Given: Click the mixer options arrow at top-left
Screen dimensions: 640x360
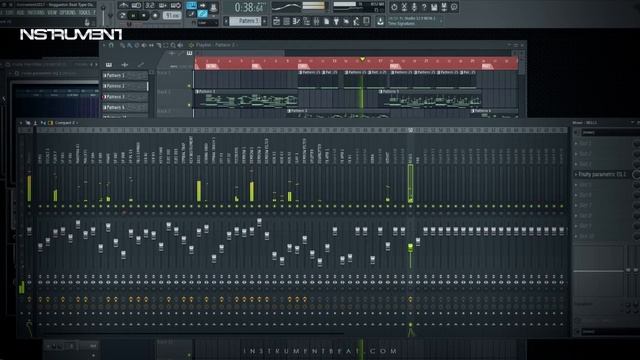Looking at the screenshot, I should click(x=21, y=123).
